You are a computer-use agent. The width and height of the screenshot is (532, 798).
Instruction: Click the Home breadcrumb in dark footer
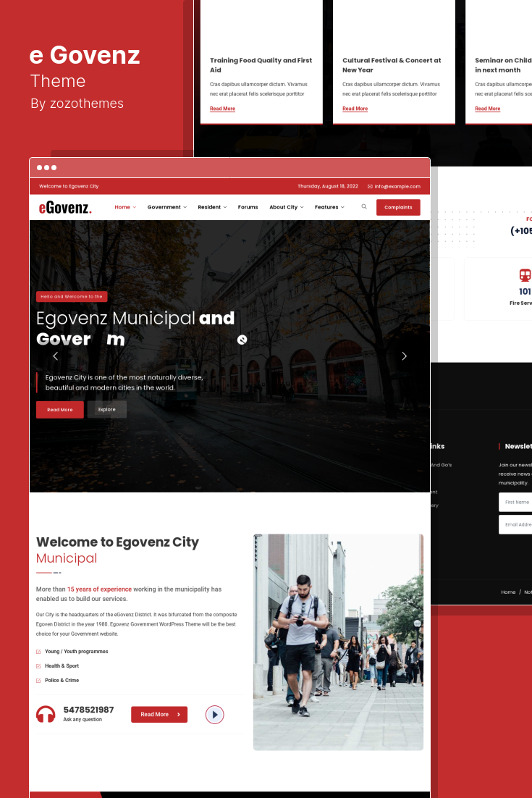coord(508,592)
